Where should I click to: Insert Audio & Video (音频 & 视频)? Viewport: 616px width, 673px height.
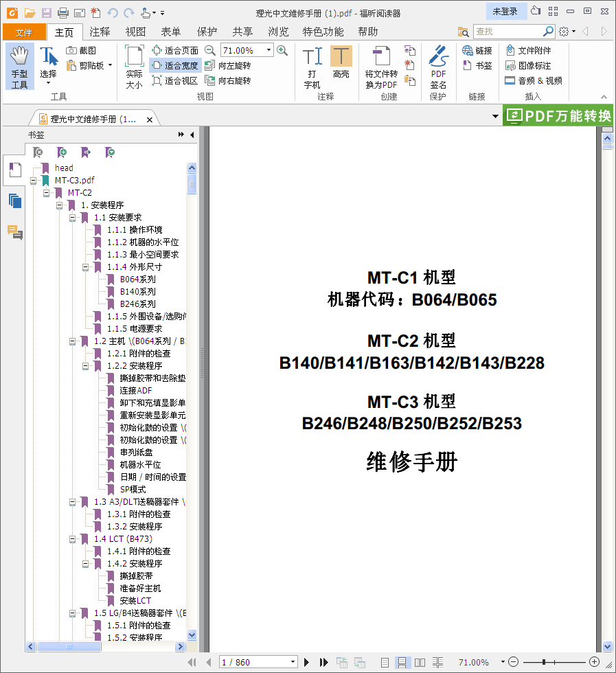coord(534,81)
